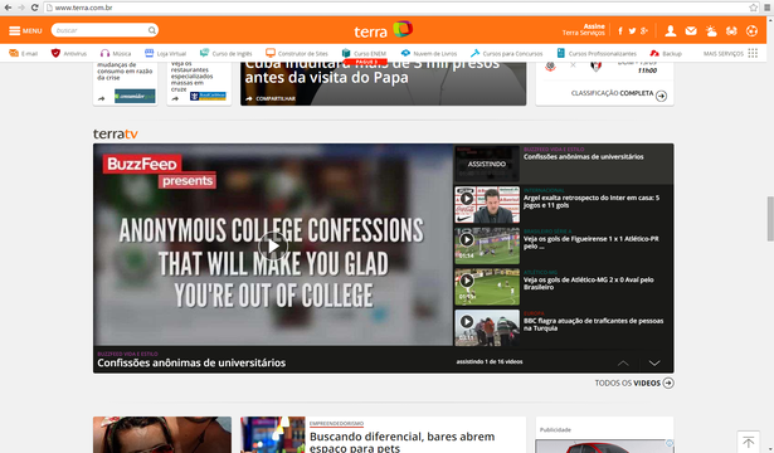Open the mail envelope icon in header
This screenshot has width=774, height=453.
[x=691, y=31]
